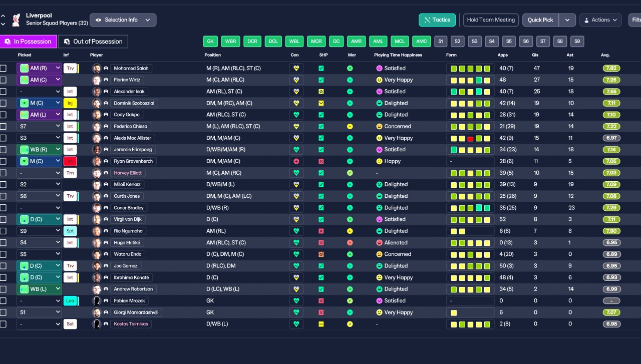
Task: Click Alexander Isak's yellow sharpness icon
Action: (x=321, y=92)
